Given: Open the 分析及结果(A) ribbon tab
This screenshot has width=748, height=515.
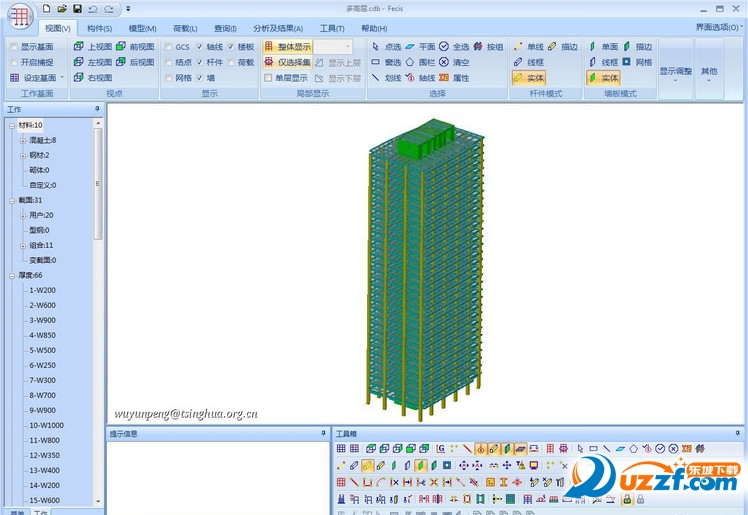Looking at the screenshot, I should pos(278,29).
